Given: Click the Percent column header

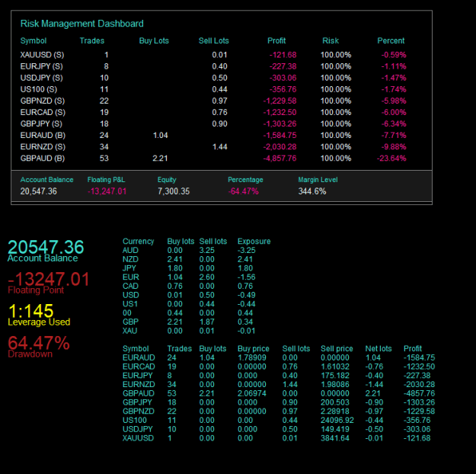Looking at the screenshot, I should point(391,40).
